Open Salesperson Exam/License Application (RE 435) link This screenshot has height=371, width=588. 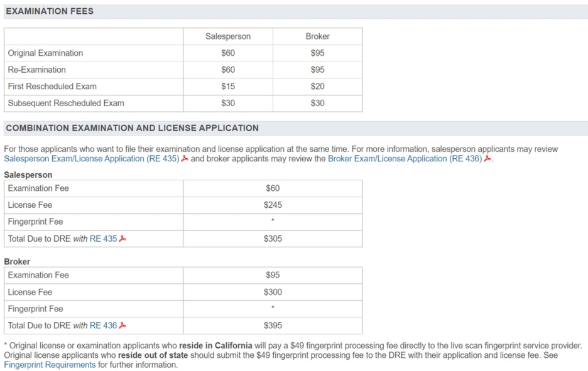point(92,159)
